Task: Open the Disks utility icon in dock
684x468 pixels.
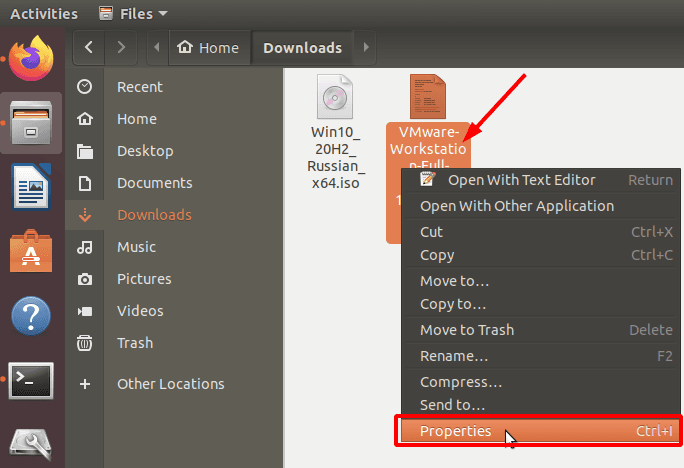Action: coord(31,444)
